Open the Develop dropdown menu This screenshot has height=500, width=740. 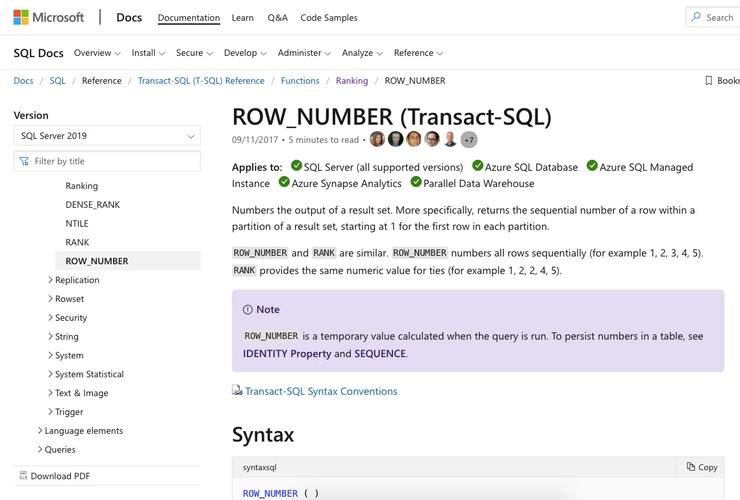click(x=245, y=53)
